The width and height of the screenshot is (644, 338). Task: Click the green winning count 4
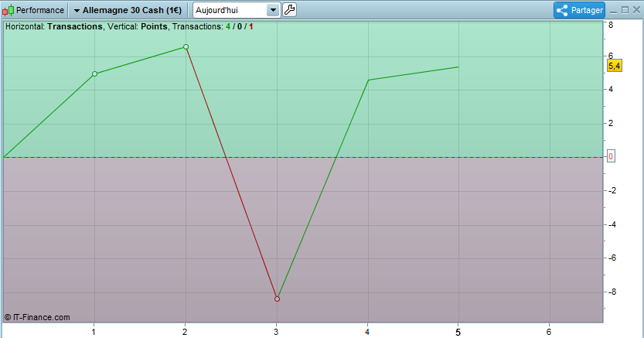coord(228,27)
